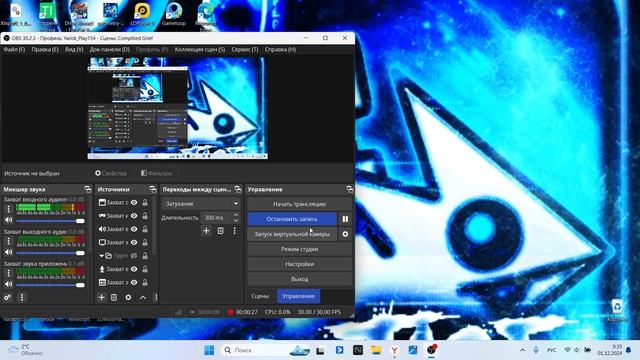Open the Файл menu
The height and width of the screenshot is (360, 640).
click(x=14, y=49)
